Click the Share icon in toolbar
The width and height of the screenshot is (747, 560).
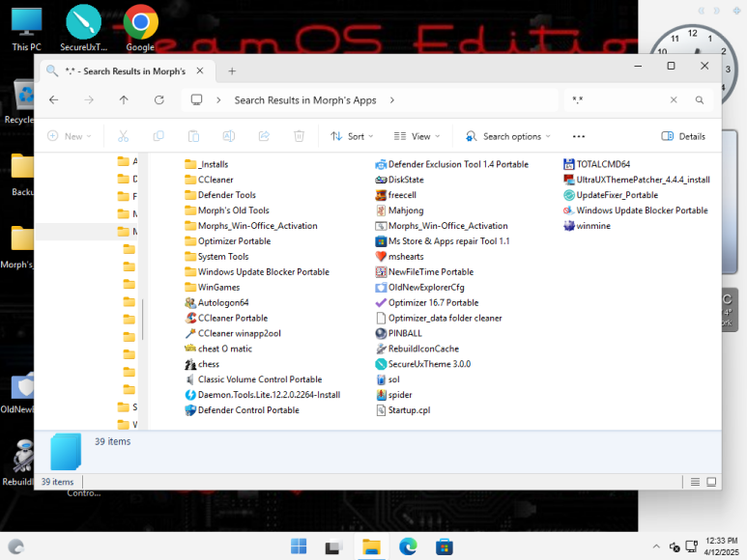pos(264,136)
